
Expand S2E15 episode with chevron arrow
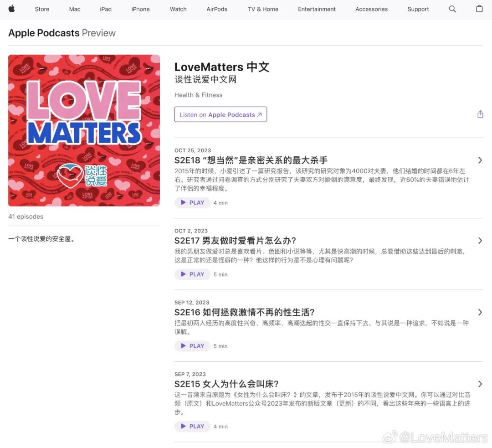point(480,384)
